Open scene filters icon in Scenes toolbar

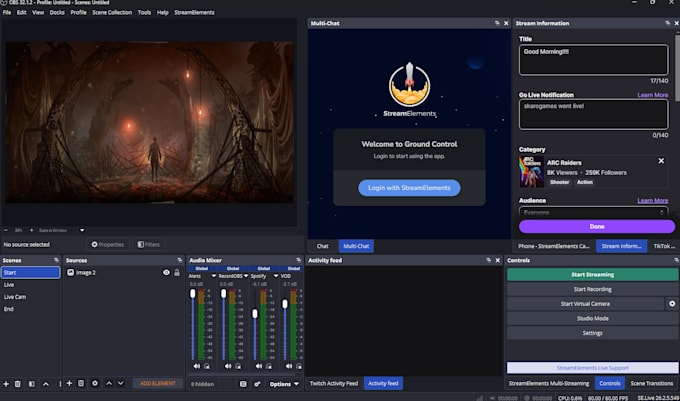[x=32, y=384]
